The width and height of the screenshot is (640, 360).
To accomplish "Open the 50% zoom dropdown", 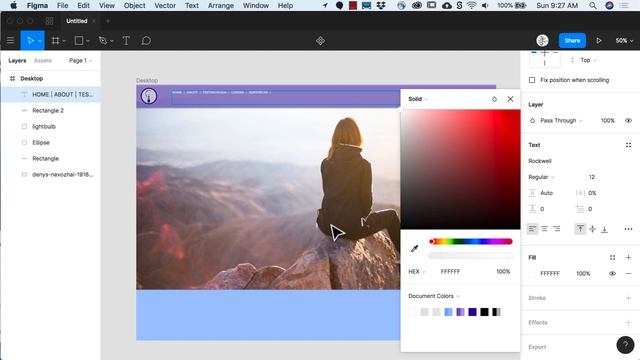I will click(624, 40).
